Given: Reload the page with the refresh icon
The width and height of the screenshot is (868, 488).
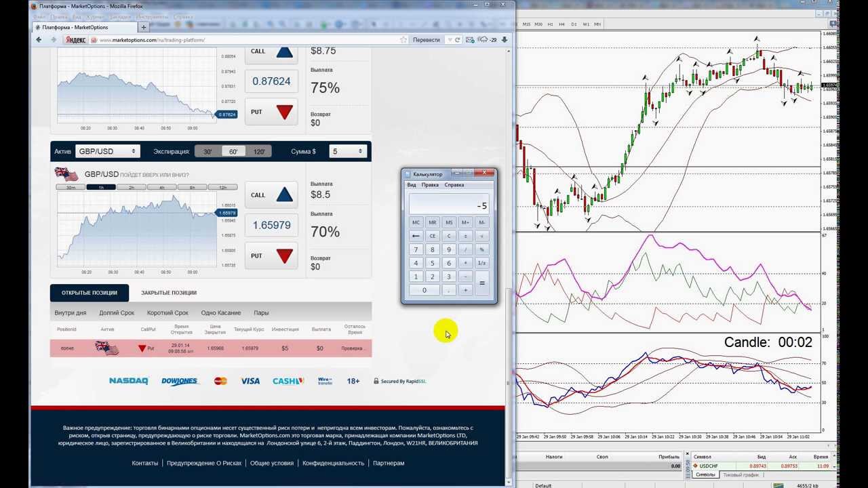Looking at the screenshot, I should (x=458, y=40).
